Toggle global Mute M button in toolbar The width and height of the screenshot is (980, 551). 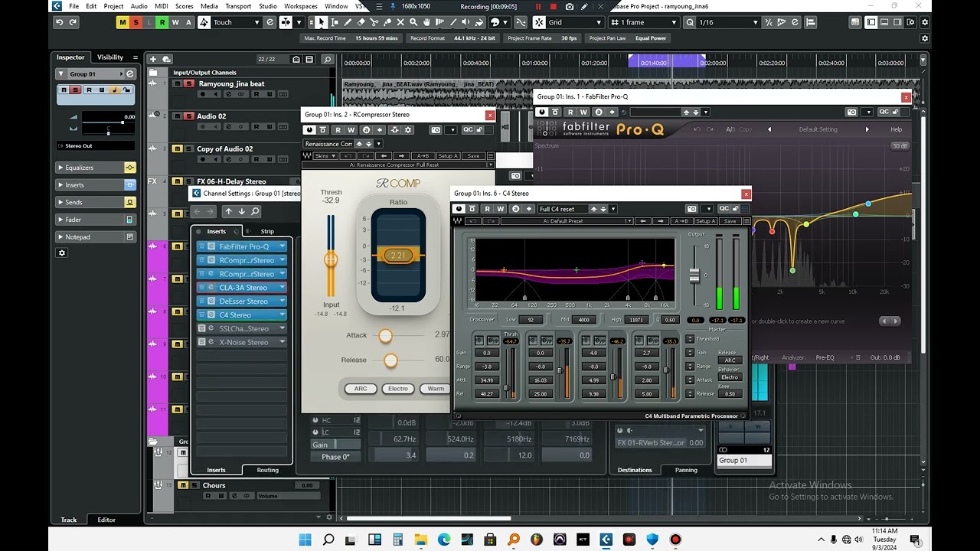pos(122,22)
